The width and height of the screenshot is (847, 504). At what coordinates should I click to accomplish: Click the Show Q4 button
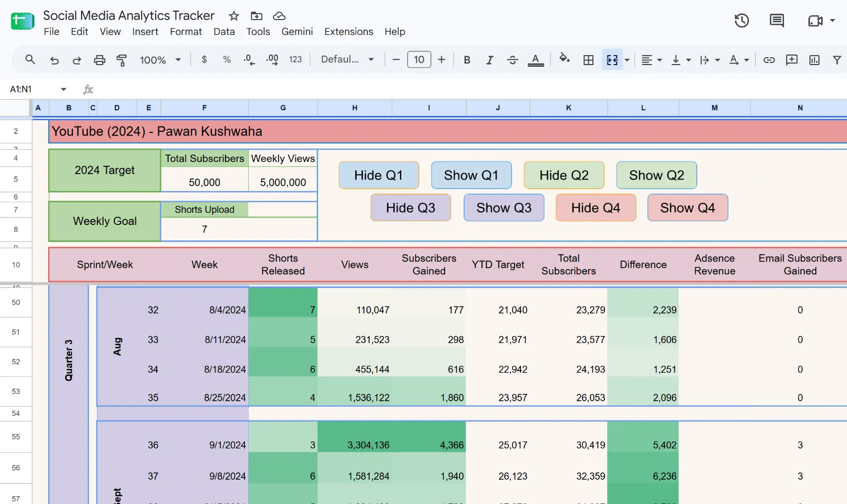click(687, 208)
